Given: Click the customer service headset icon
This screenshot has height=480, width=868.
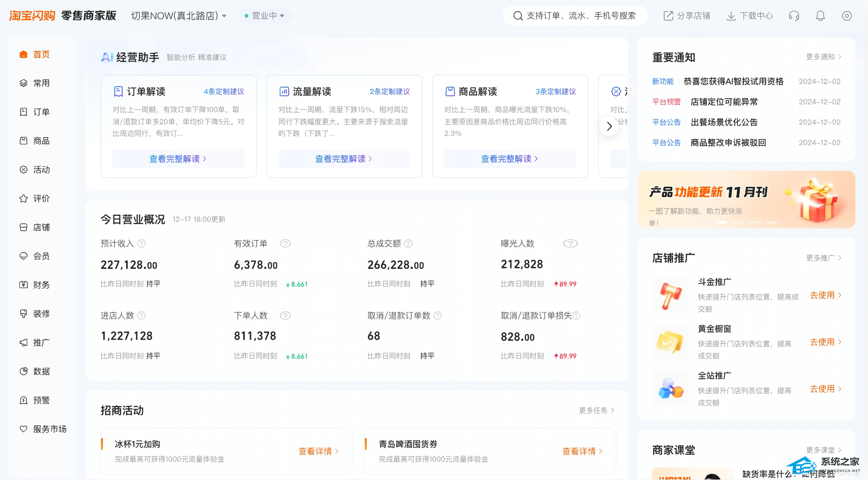Looking at the screenshot, I should [x=794, y=16].
